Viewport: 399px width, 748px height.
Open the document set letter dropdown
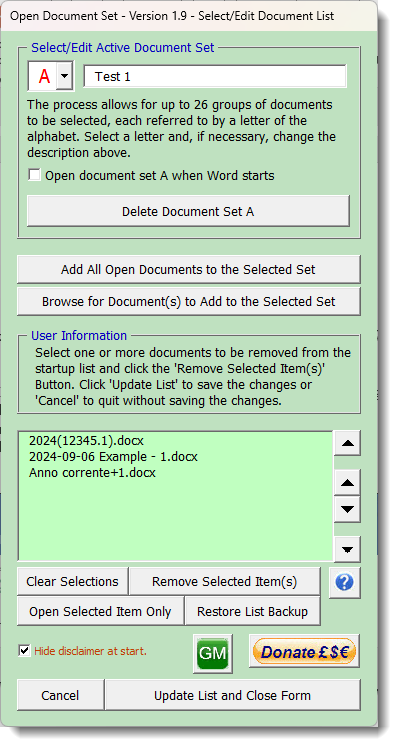[x=65, y=76]
